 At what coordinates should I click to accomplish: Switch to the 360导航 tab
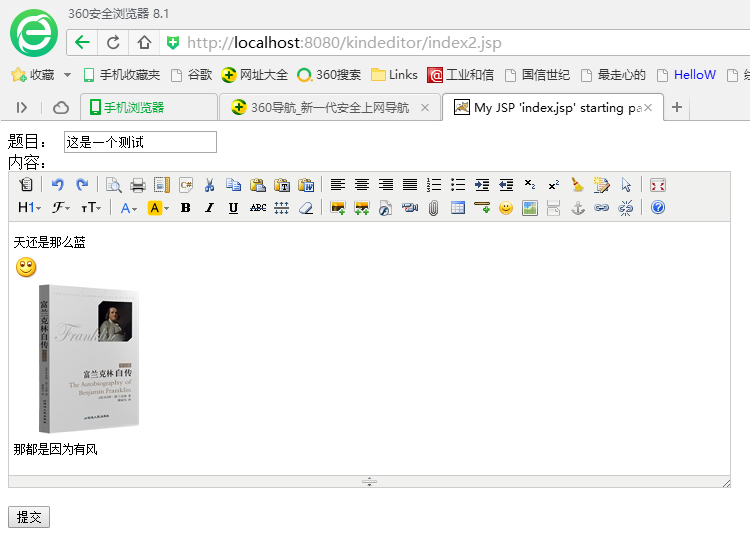coord(329,107)
